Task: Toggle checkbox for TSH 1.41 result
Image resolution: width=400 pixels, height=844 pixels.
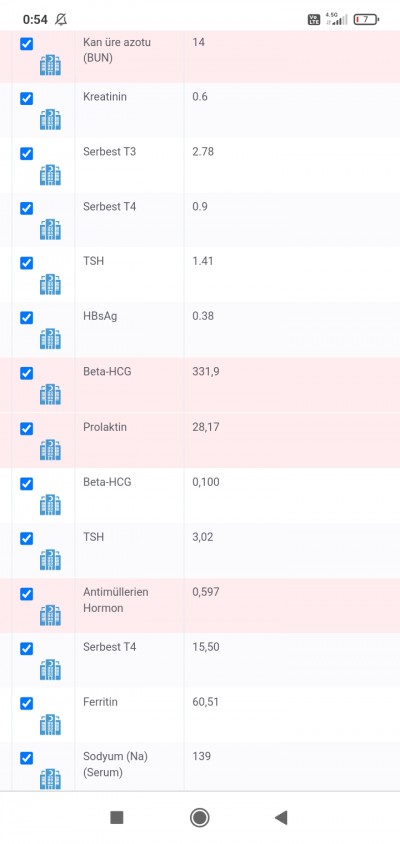Action: (26, 263)
